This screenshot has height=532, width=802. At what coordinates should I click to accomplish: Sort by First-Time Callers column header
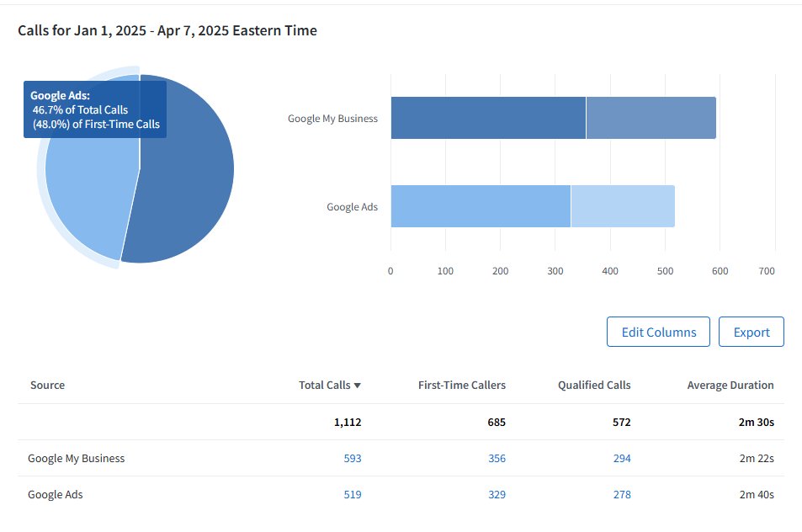coord(462,386)
